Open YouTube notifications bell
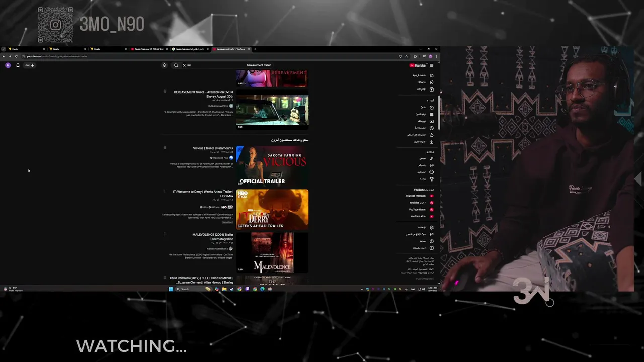 click(x=18, y=65)
